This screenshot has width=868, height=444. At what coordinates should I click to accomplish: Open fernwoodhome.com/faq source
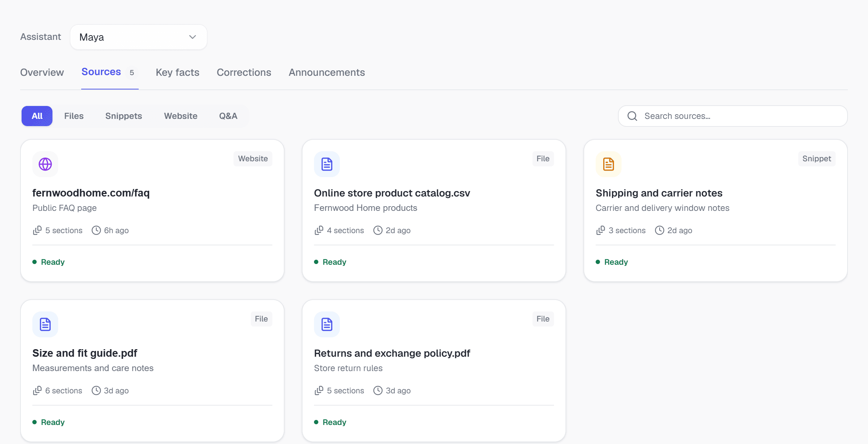[x=91, y=193]
